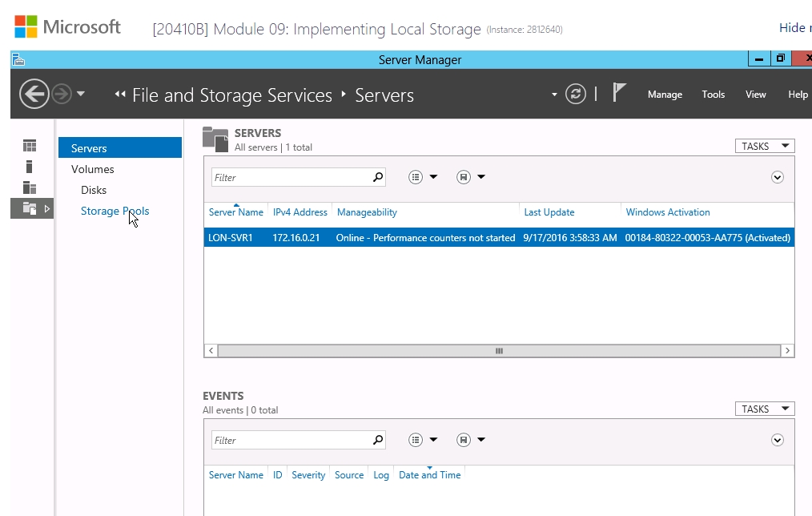The image size is (812, 516).
Task: Click the Forward navigation arrow
Action: click(x=62, y=95)
